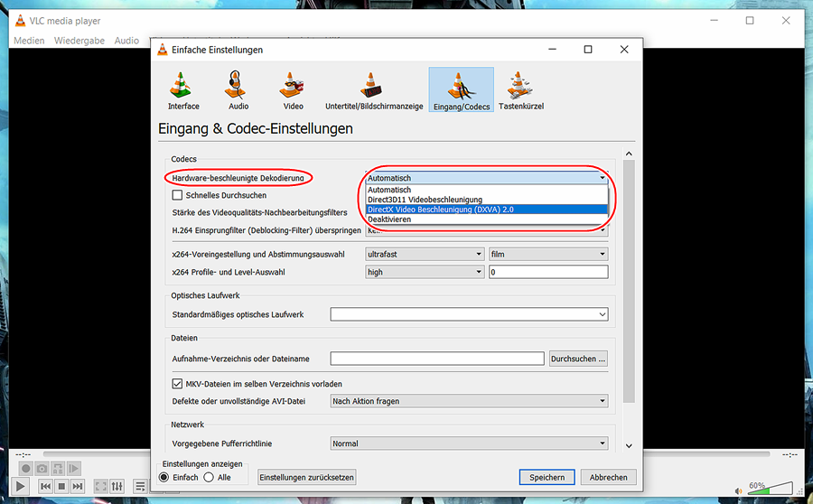Image resolution: width=813 pixels, height=504 pixels.
Task: Click the Abbrechen button
Action: [x=608, y=477]
